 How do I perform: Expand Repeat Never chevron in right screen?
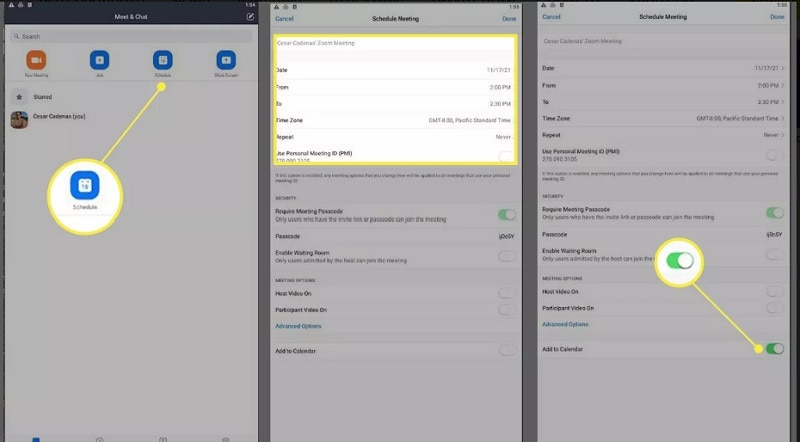click(783, 135)
